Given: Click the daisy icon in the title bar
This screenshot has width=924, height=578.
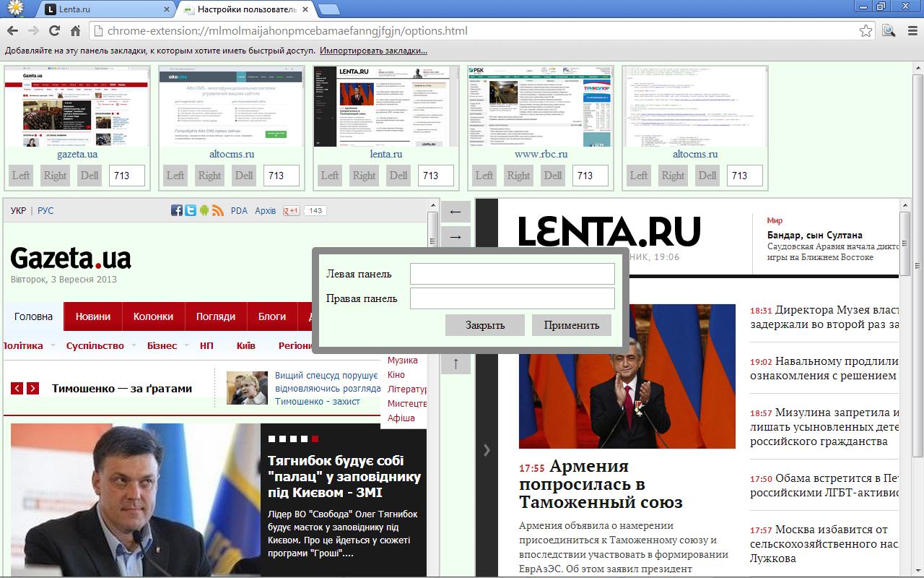Looking at the screenshot, I should (x=14, y=8).
